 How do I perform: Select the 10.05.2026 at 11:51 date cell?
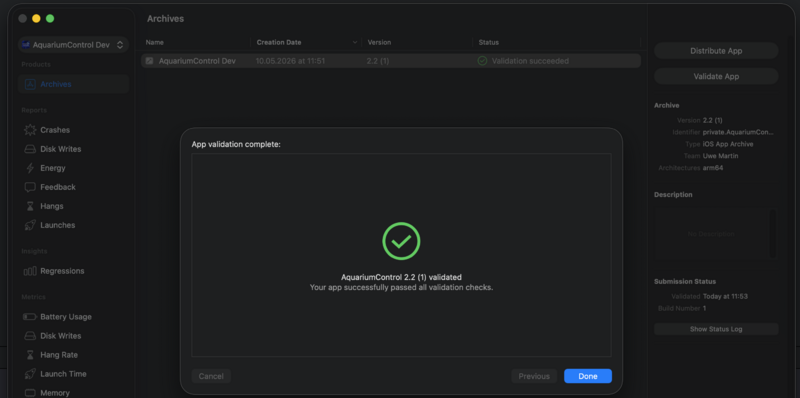290,61
